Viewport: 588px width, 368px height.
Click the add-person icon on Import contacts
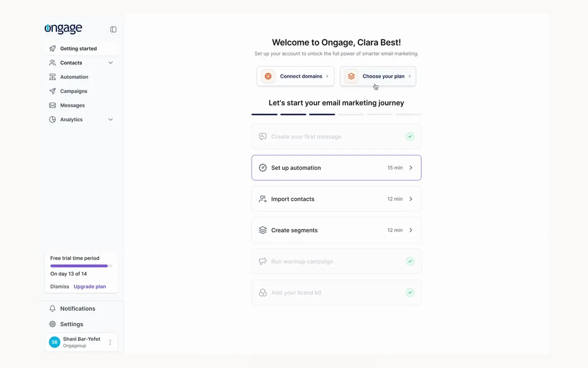(263, 199)
